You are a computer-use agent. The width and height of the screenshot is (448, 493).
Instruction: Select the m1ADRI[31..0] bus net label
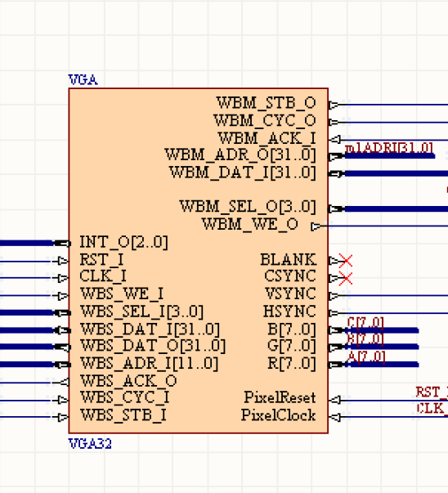[x=388, y=148]
